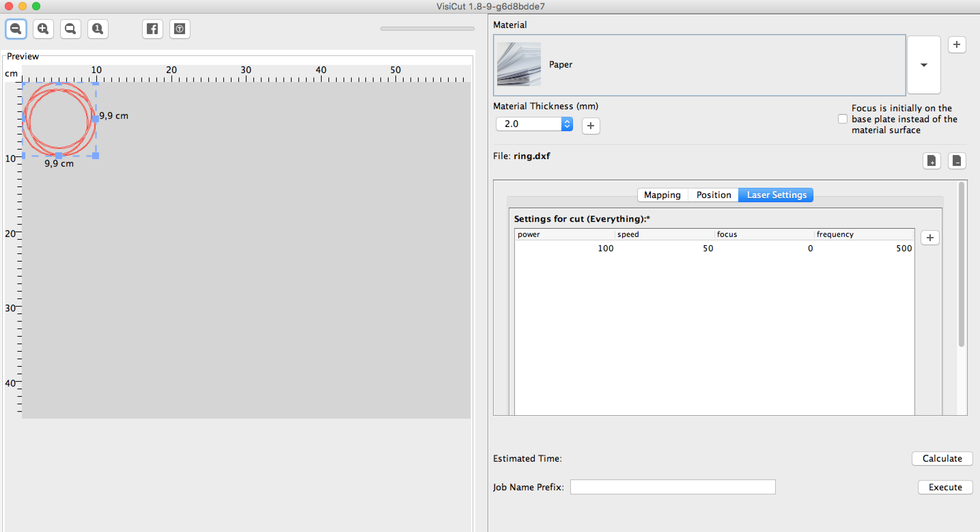Switch to the Position tab

(713, 195)
